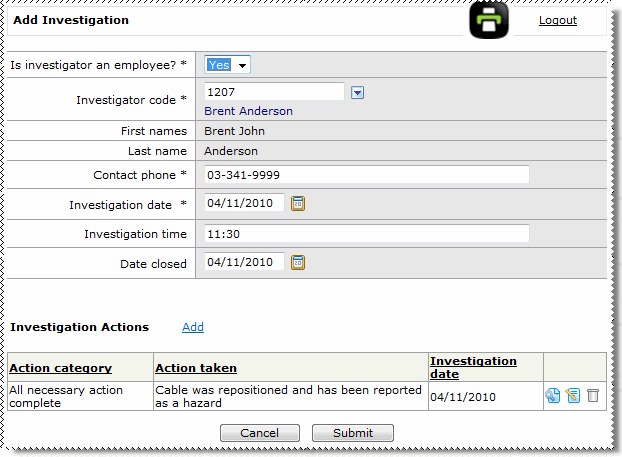Click the 'Investigation Actions' section heading
This screenshot has width=622, height=457.
point(79,327)
